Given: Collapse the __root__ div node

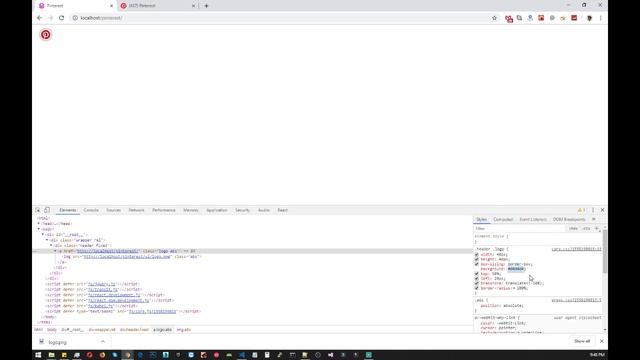Looking at the screenshot, I should (43, 235).
